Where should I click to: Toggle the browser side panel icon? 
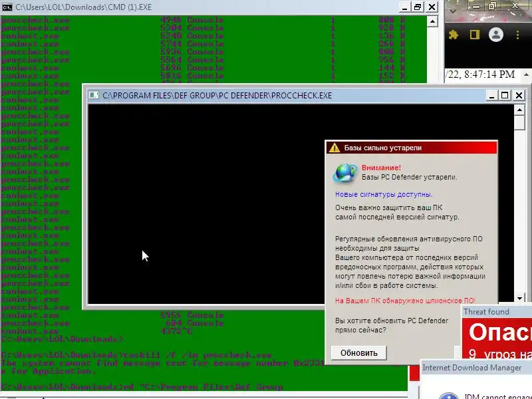[474, 35]
